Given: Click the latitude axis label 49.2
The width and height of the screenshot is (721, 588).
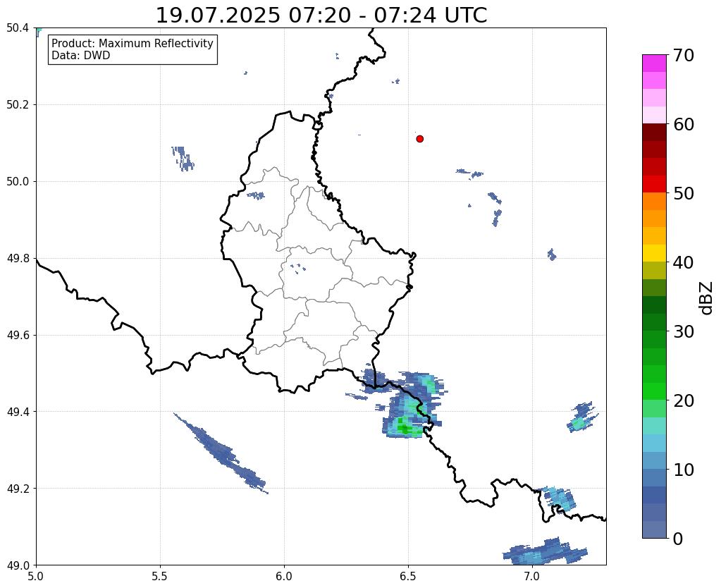Looking at the screenshot, I should tap(18, 489).
